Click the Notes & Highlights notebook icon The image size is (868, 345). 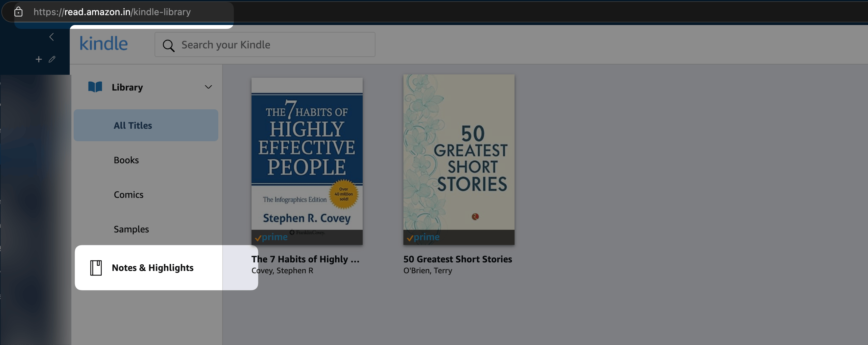[x=96, y=268]
